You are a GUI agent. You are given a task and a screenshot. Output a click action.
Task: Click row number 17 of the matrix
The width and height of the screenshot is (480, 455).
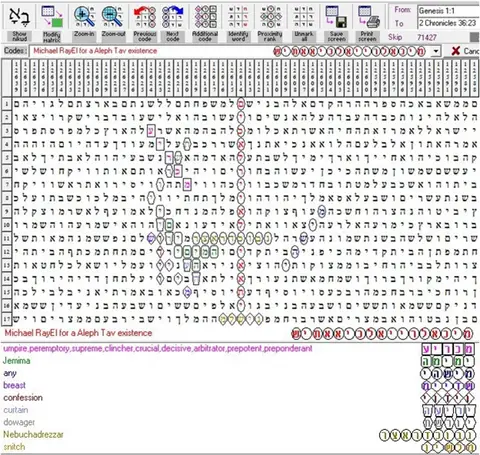point(6,319)
